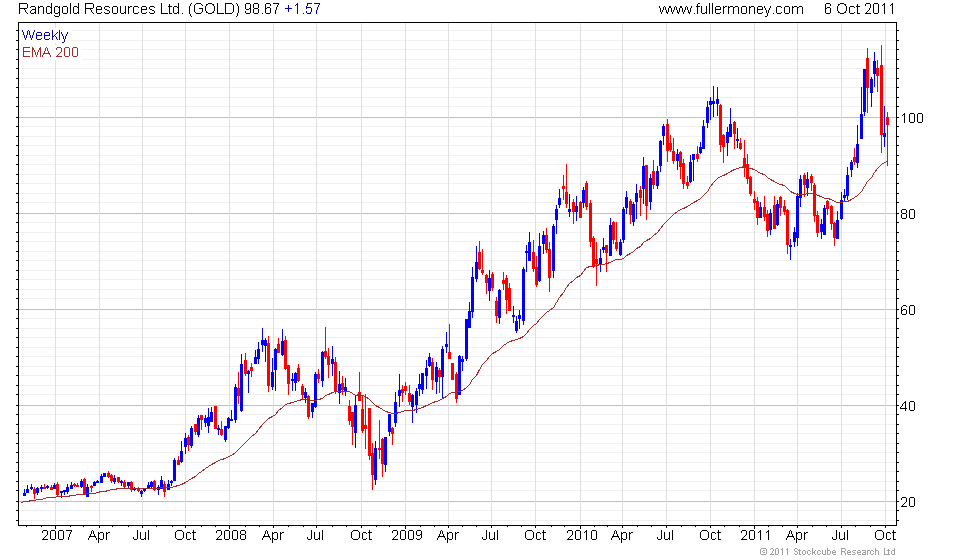The height and width of the screenshot is (560, 980).
Task: Click the 20 y-axis label
Action: pos(908,502)
